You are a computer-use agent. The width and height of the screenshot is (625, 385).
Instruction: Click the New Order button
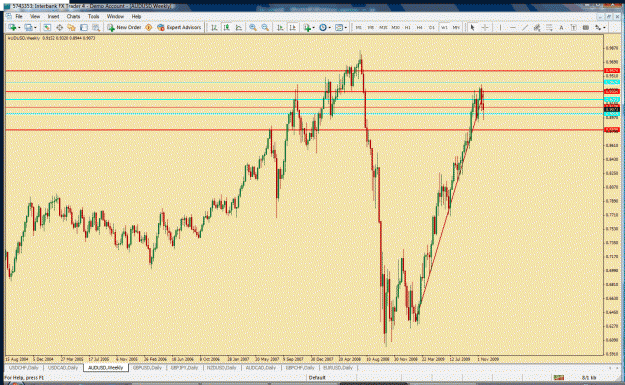(x=124, y=28)
